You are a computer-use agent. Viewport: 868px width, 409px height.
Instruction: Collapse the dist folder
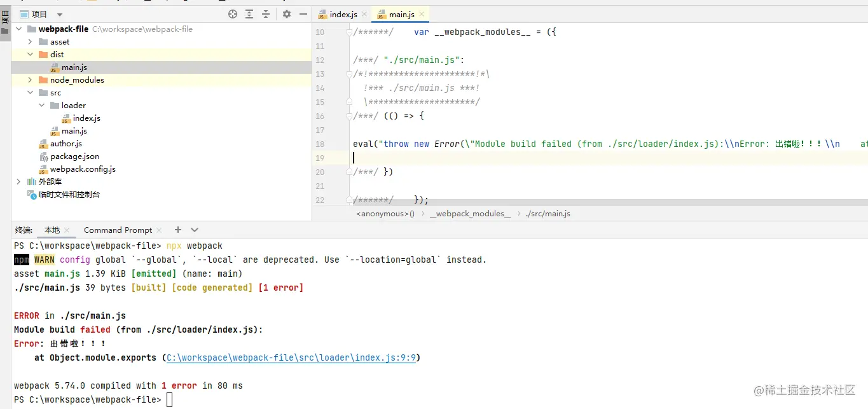[x=30, y=55]
